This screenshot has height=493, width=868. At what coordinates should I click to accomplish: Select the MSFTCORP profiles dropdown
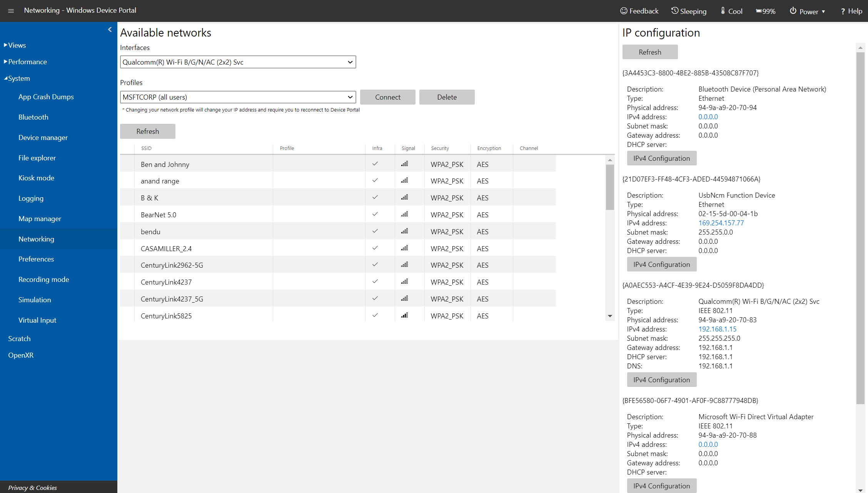tap(237, 97)
